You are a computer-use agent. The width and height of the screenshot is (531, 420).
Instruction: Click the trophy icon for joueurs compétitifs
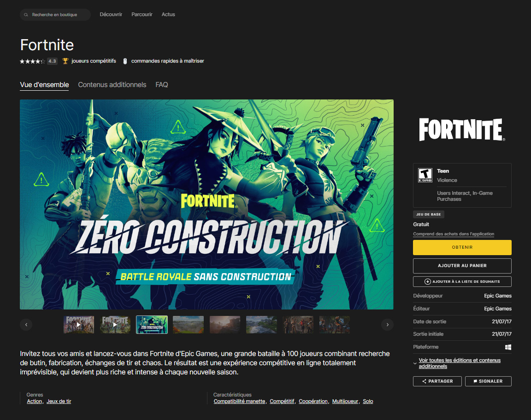click(65, 61)
